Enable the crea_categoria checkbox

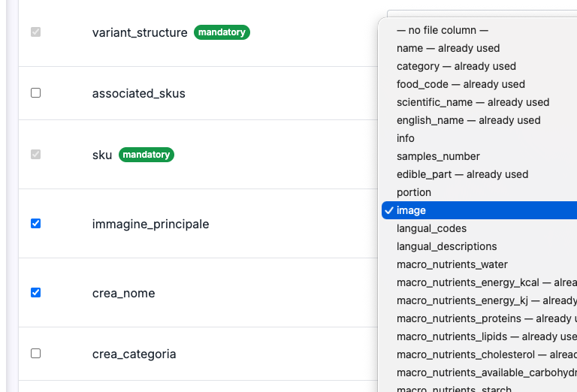coord(36,354)
